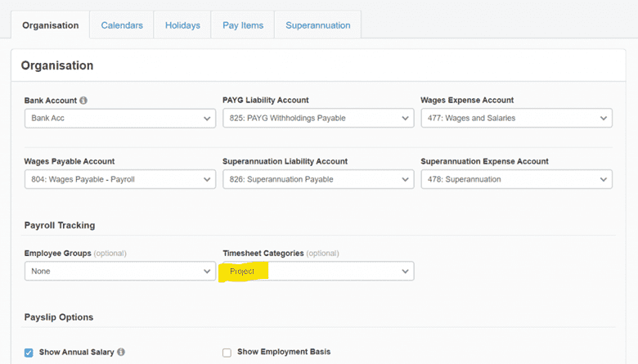Image resolution: width=638 pixels, height=364 pixels.
Task: Open the Pay Items tab
Action: pyautogui.click(x=243, y=25)
